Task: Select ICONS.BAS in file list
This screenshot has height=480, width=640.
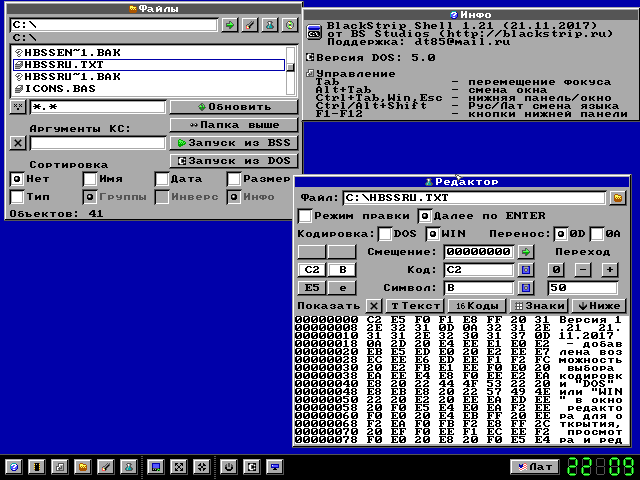Action: point(149,89)
